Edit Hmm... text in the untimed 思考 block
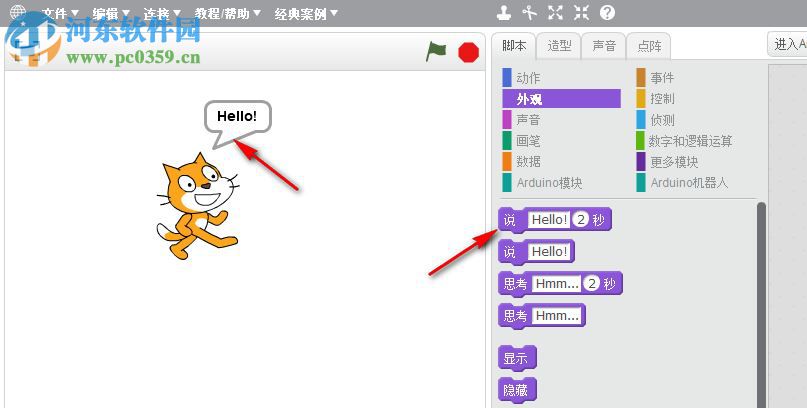The image size is (807, 408). tap(557, 315)
